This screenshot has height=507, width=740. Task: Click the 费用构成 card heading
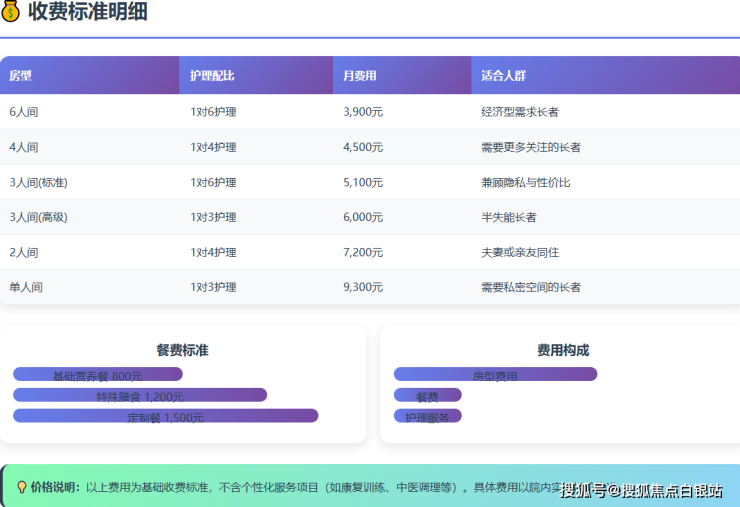562,350
